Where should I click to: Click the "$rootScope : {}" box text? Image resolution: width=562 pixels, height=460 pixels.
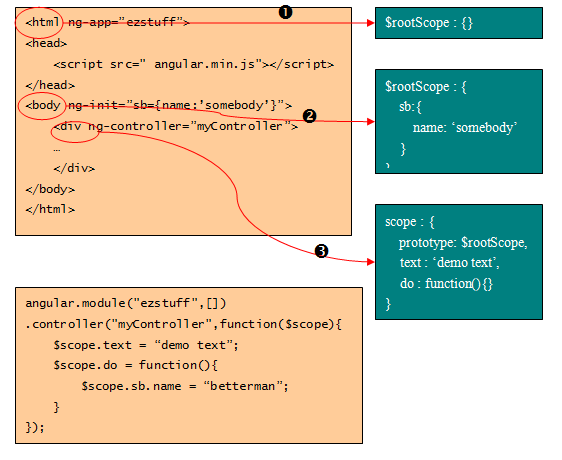tap(429, 23)
